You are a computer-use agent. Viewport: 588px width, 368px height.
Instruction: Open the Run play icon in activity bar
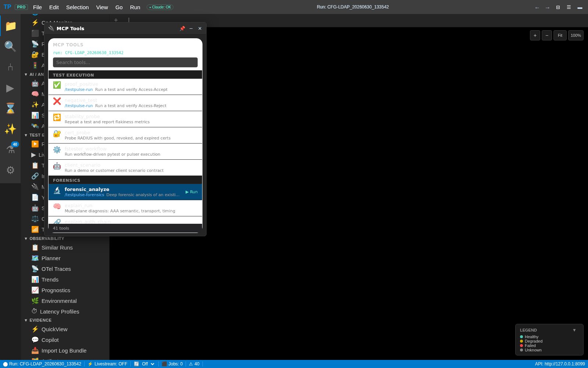pos(10,88)
